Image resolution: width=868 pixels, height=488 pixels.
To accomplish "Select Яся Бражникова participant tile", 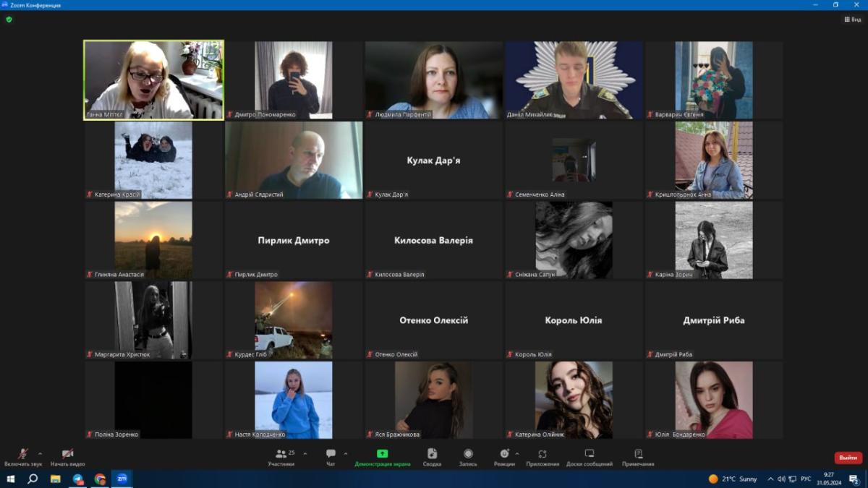I will tap(434, 400).
